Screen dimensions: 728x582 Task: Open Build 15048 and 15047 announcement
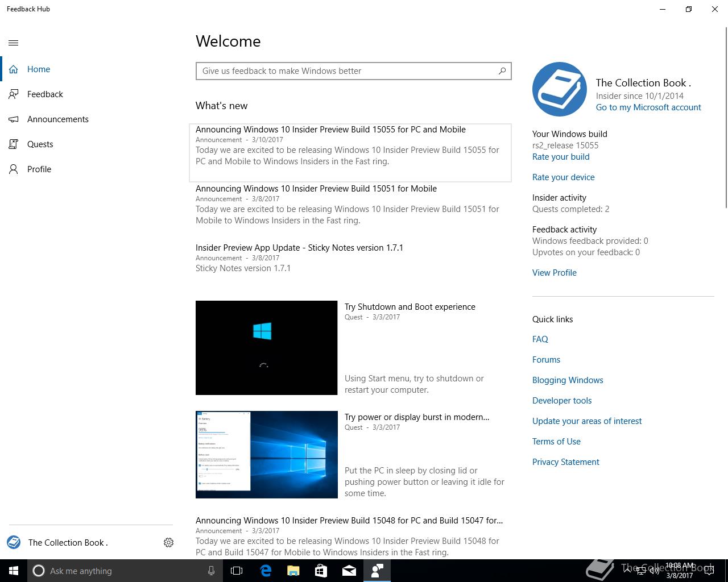click(350, 537)
